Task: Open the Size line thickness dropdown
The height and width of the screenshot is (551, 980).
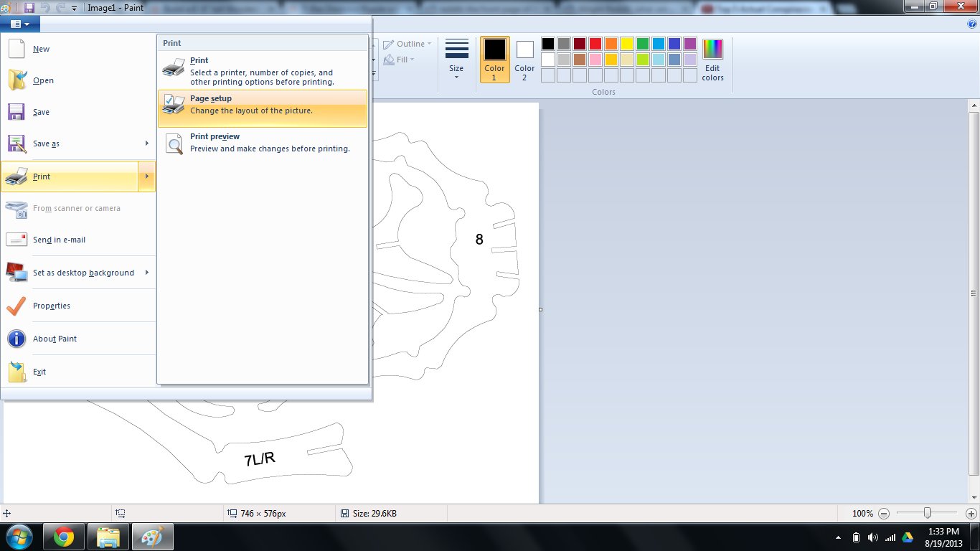Action: click(x=456, y=60)
